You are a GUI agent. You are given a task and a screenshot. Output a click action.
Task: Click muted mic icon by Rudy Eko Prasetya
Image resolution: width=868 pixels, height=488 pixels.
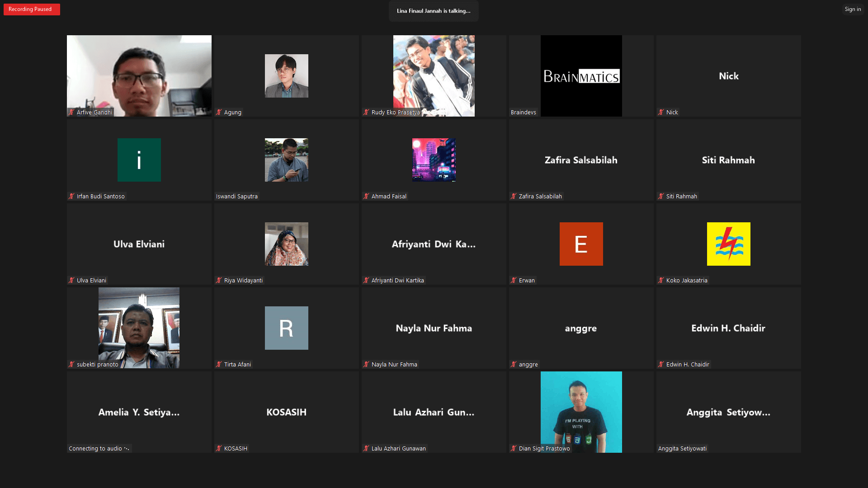(366, 113)
